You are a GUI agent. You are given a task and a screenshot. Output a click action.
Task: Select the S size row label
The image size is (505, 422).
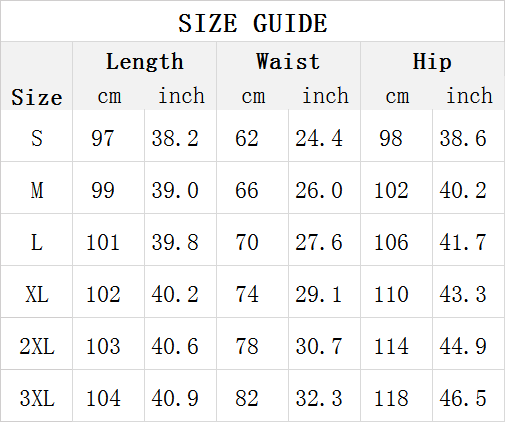(x=37, y=138)
